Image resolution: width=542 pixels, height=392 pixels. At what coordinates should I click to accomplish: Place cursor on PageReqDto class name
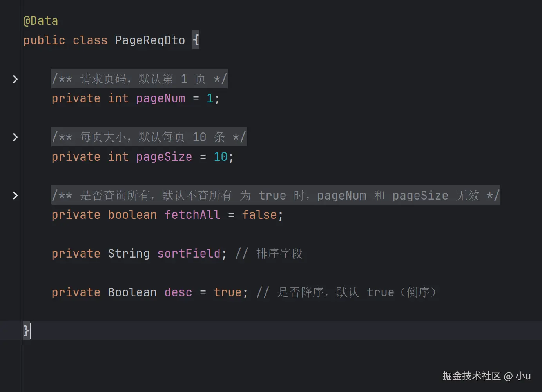pos(150,40)
